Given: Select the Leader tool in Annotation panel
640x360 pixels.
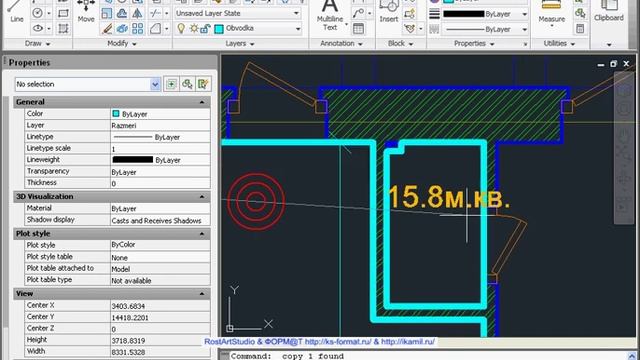Looking at the screenshot, I should click(358, 13).
